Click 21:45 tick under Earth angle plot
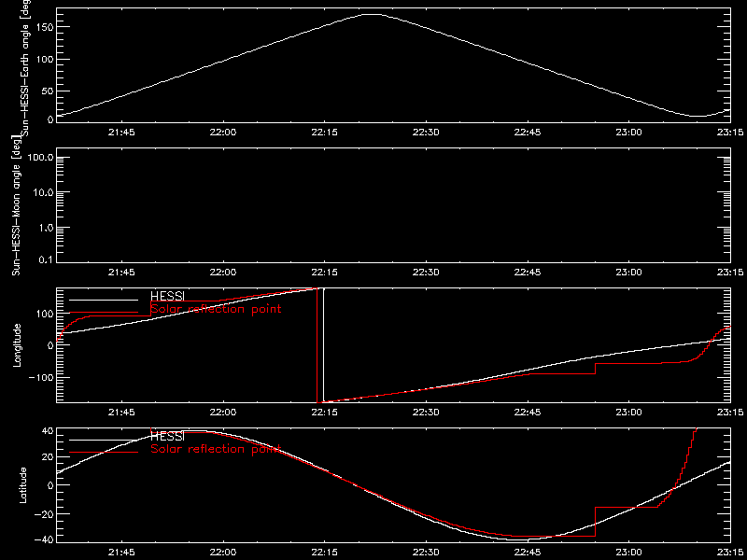 click(121, 133)
